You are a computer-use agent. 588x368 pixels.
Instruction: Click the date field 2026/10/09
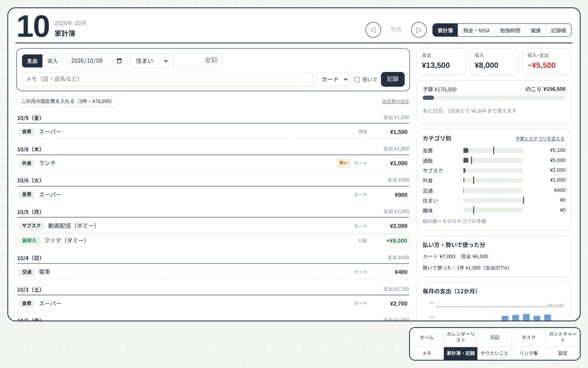coord(96,61)
